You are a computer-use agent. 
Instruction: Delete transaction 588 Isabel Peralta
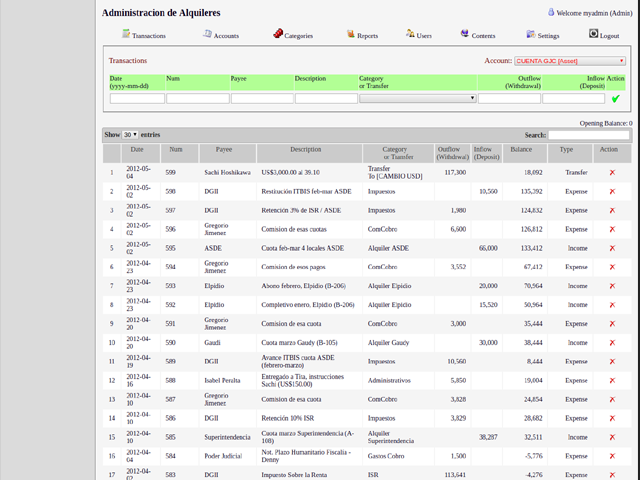[612, 380]
